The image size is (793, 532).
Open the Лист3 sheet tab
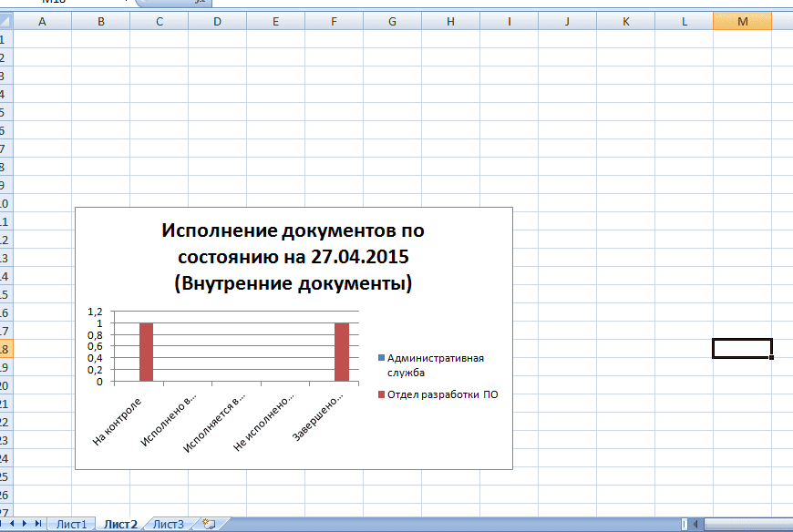pyautogui.click(x=168, y=524)
